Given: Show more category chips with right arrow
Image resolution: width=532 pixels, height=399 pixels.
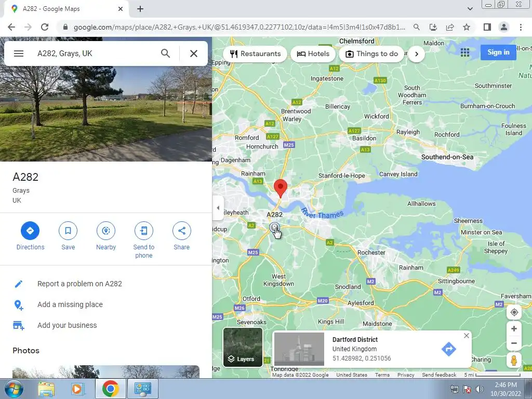Looking at the screenshot, I should 417,54.
